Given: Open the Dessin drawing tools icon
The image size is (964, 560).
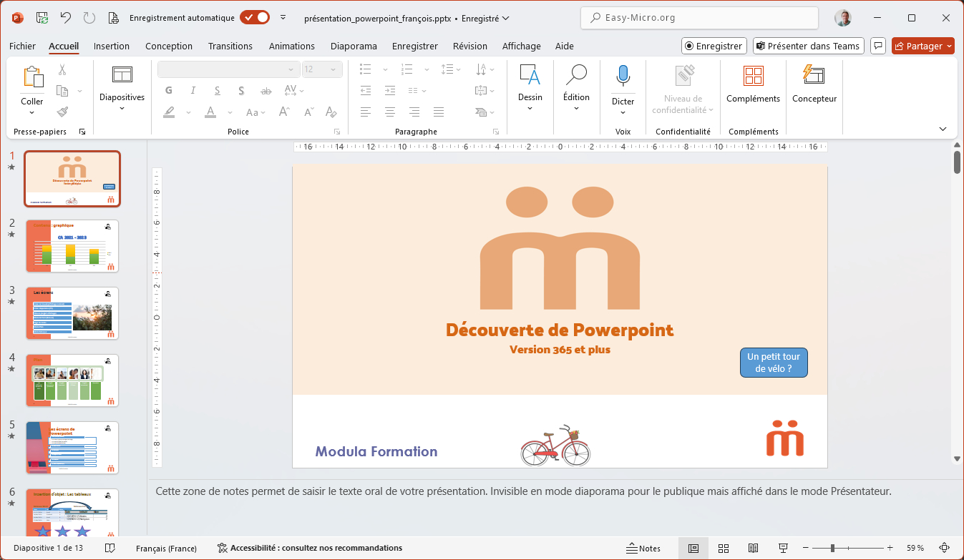Looking at the screenshot, I should [x=530, y=75].
